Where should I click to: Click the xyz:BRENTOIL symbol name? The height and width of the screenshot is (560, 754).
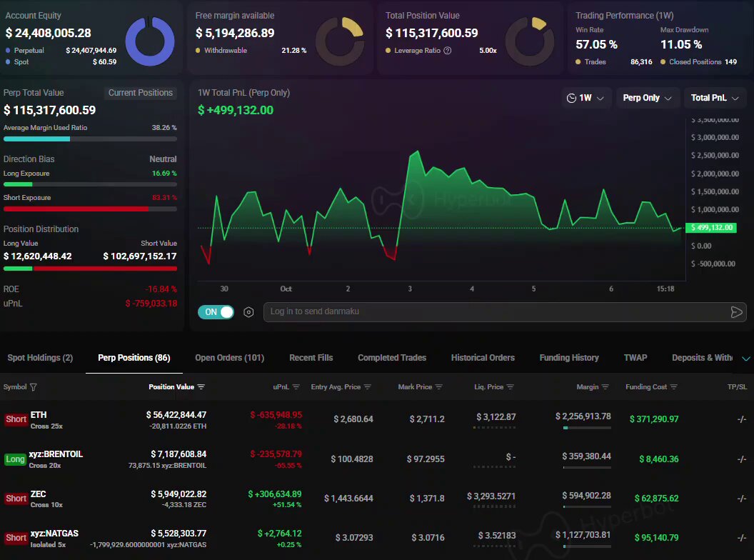click(x=56, y=454)
